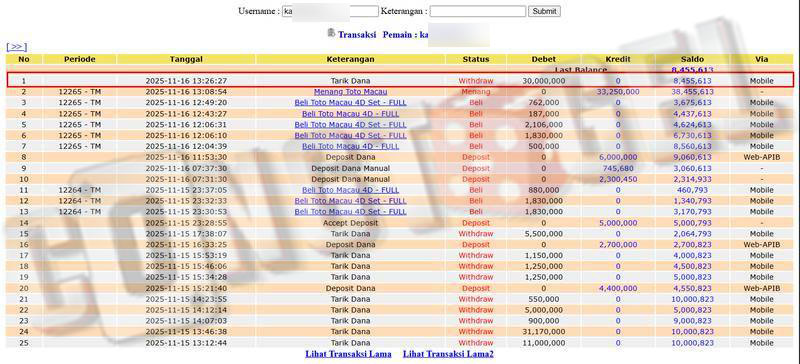Open Beli Toto Macau link at 12:06:31

click(x=351, y=125)
